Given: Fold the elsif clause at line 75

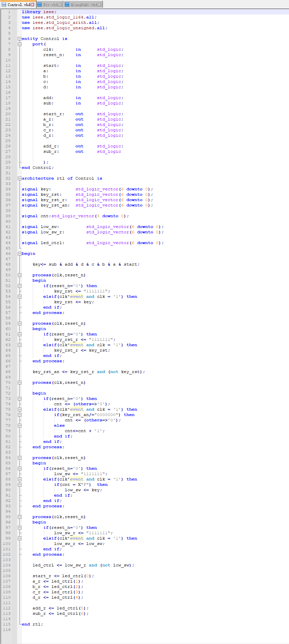Looking at the screenshot, I should pyautogui.click(x=19, y=409).
